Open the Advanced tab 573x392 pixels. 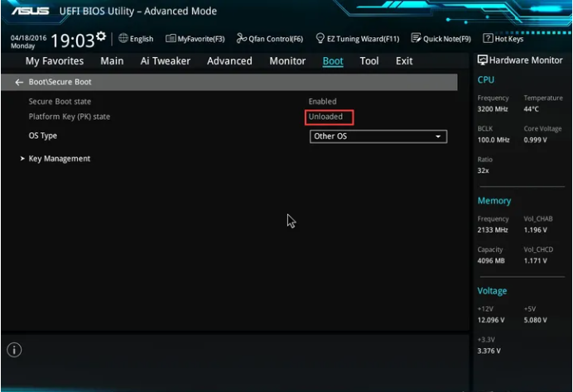pyautogui.click(x=229, y=61)
